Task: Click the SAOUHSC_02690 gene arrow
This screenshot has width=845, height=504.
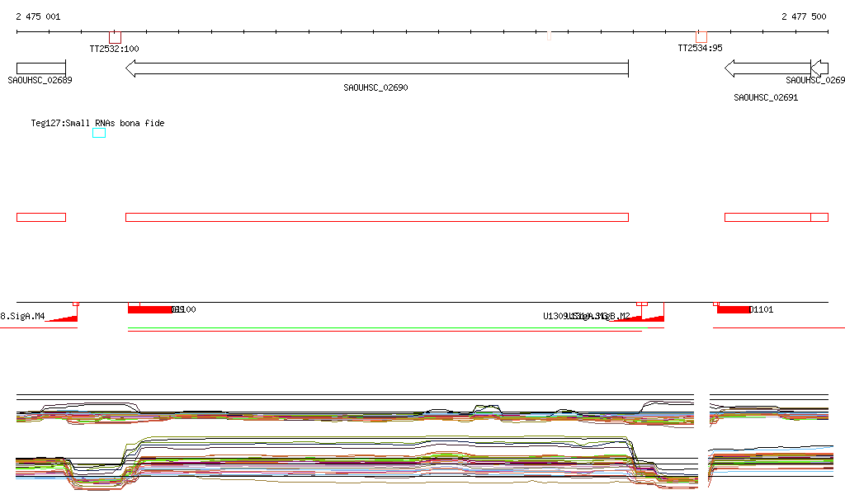Action: click(x=376, y=68)
